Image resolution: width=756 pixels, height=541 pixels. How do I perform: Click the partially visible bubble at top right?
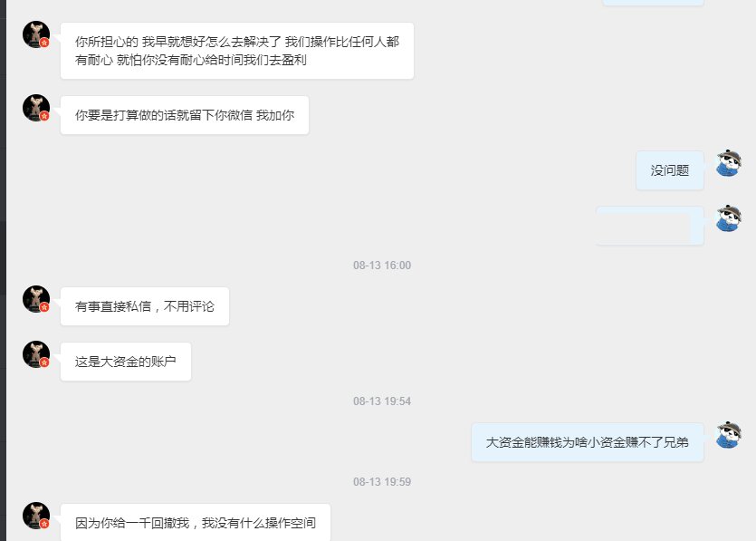coord(654,3)
